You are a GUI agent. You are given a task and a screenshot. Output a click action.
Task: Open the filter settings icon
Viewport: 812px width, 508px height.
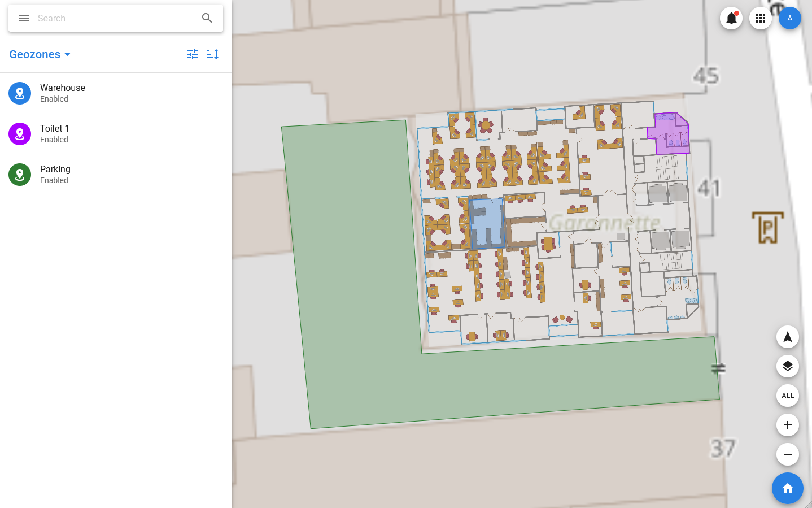[x=193, y=54]
